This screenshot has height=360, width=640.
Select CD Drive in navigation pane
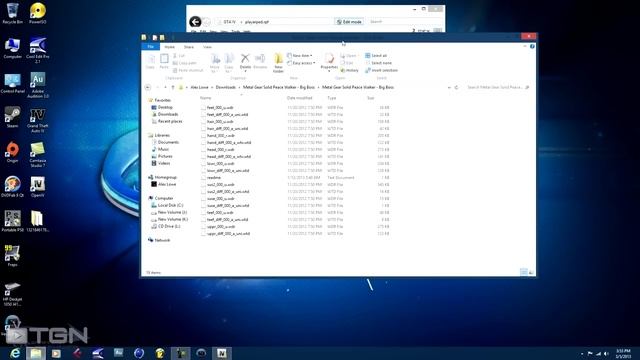166,226
